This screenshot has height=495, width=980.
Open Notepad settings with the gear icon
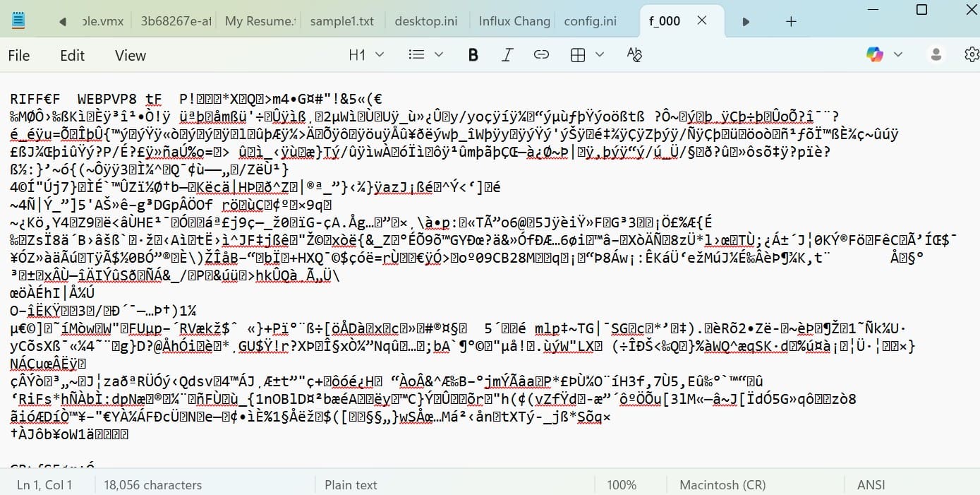(972, 54)
